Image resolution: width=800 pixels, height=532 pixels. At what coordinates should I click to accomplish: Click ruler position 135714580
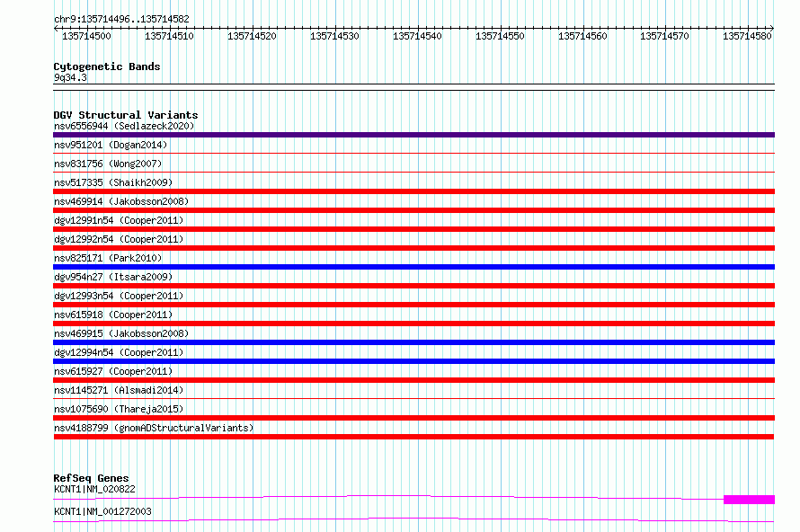[x=747, y=36]
